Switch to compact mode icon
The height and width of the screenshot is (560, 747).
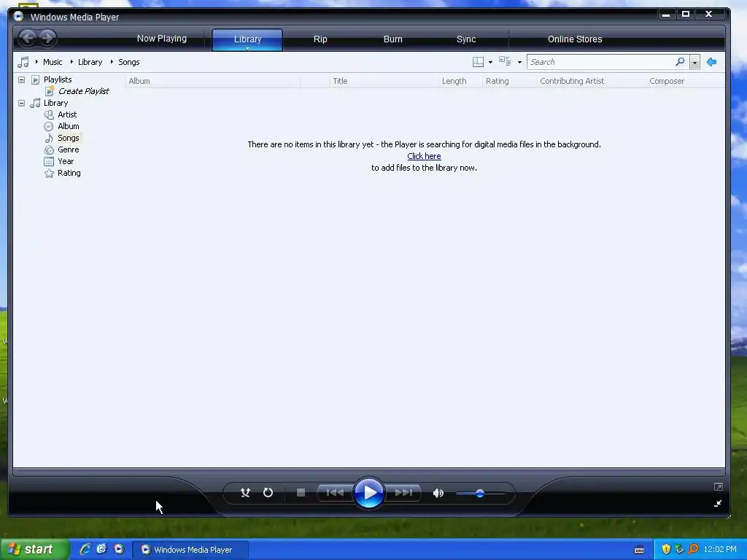click(718, 503)
